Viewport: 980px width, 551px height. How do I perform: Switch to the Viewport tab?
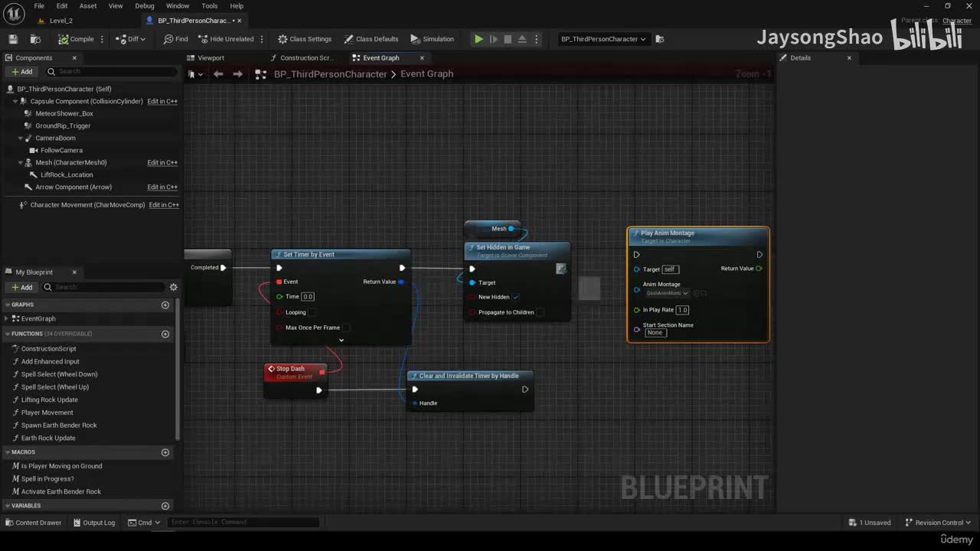click(211, 58)
